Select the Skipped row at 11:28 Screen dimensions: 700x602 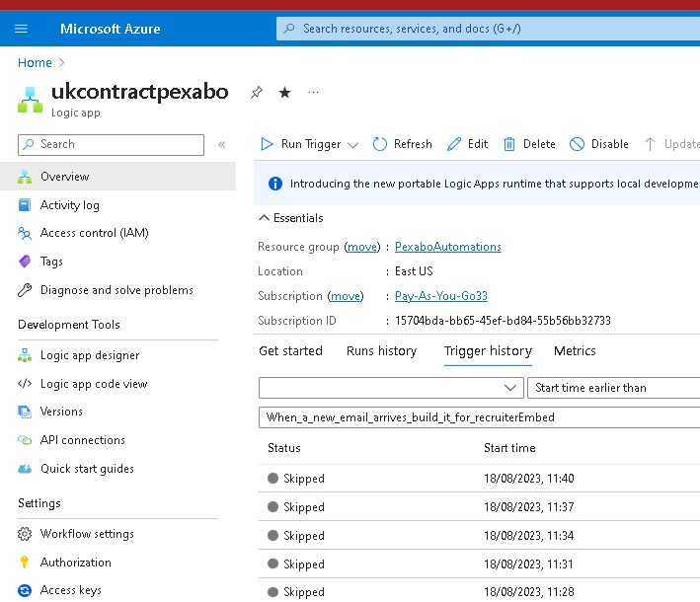[x=480, y=591]
